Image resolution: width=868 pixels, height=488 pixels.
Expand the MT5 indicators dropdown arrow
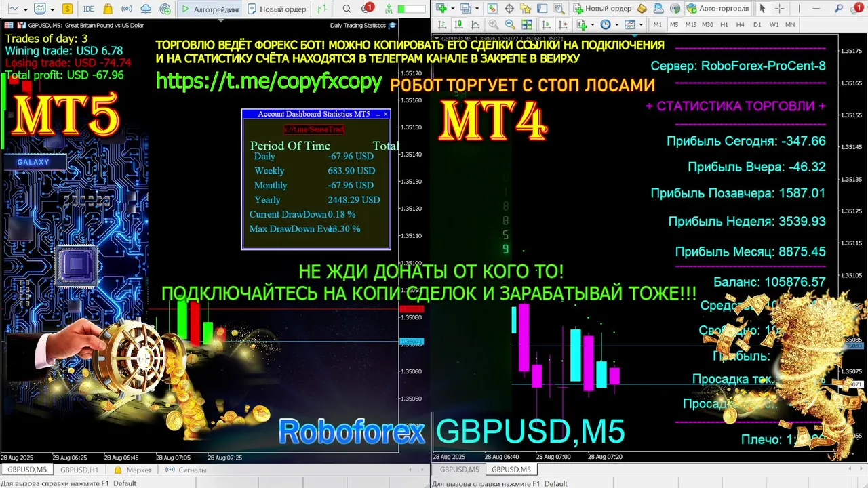pos(52,9)
